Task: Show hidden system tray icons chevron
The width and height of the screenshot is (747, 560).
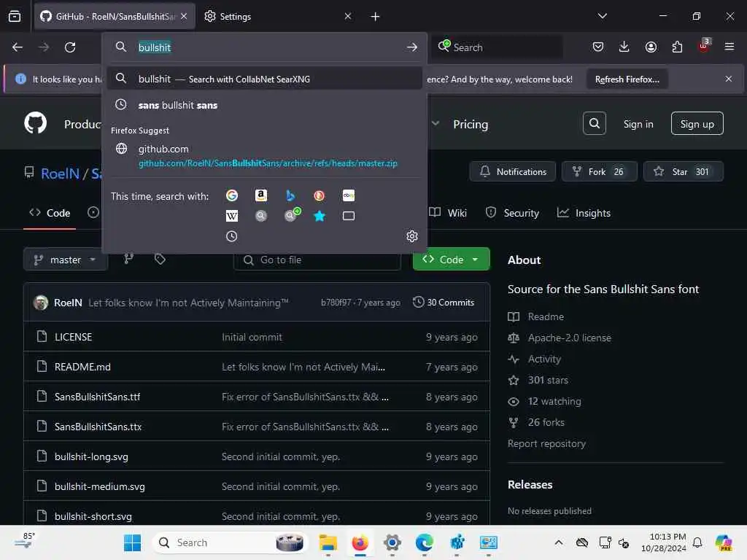Action: point(559,542)
